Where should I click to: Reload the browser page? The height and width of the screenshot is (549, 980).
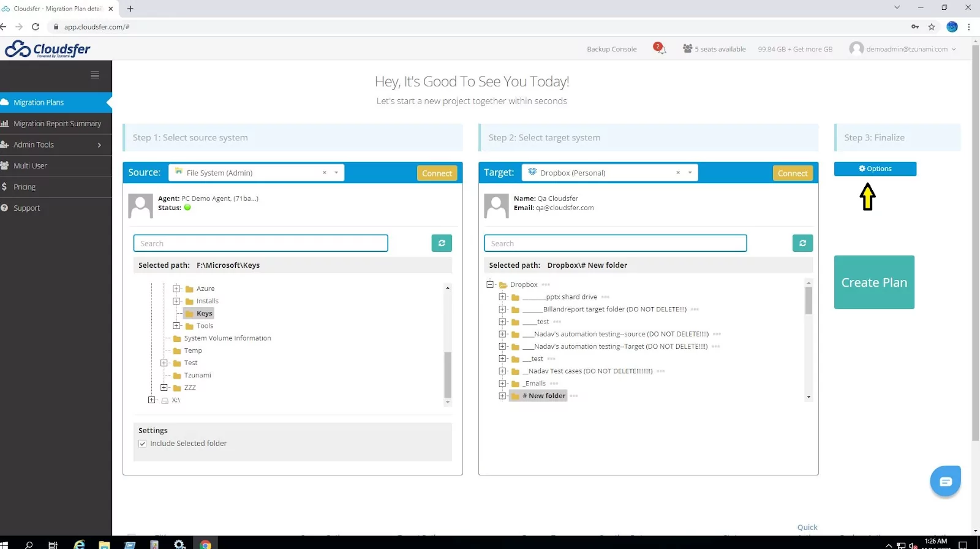36,26
